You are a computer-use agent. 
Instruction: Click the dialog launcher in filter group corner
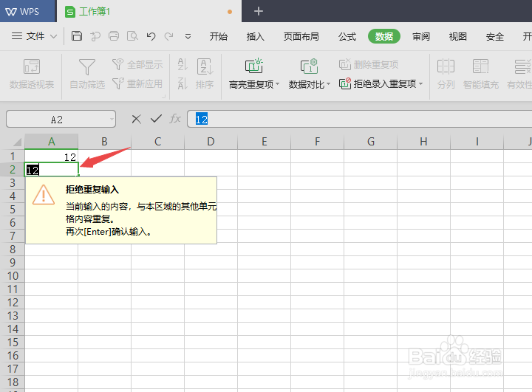click(x=164, y=97)
